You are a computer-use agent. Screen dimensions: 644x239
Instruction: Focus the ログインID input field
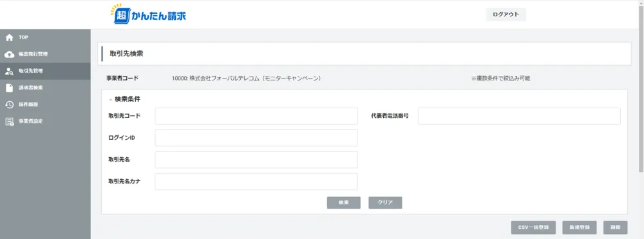256,138
